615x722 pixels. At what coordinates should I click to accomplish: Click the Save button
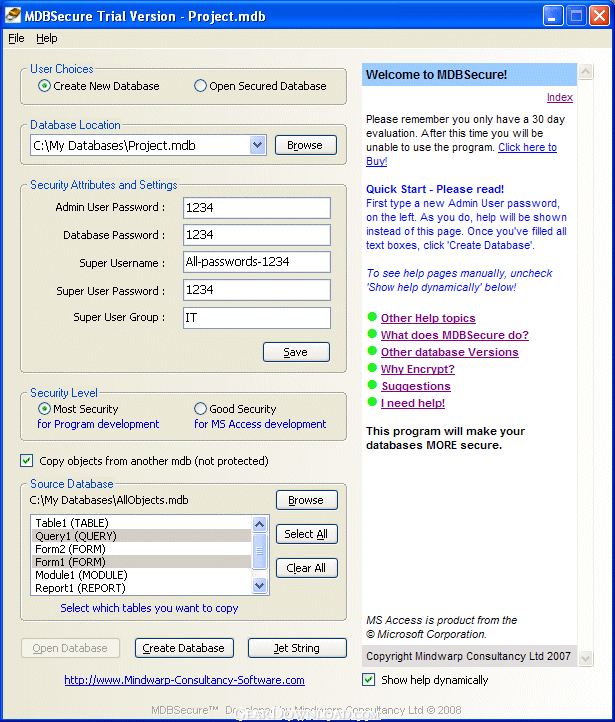[296, 352]
